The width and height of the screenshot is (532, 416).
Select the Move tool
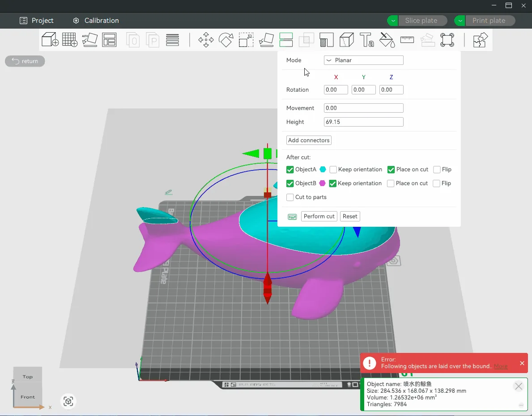click(206, 40)
